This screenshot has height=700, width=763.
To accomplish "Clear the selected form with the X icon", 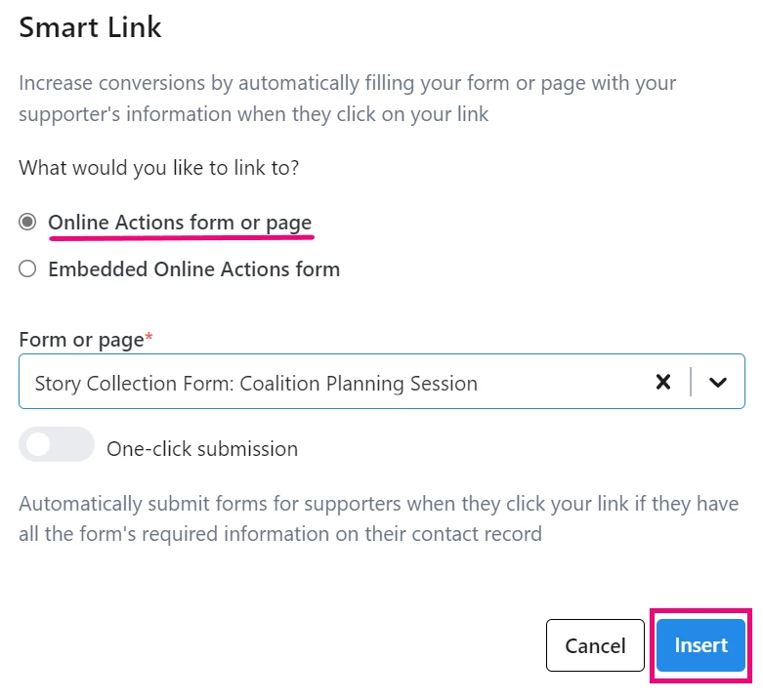I will point(663,382).
